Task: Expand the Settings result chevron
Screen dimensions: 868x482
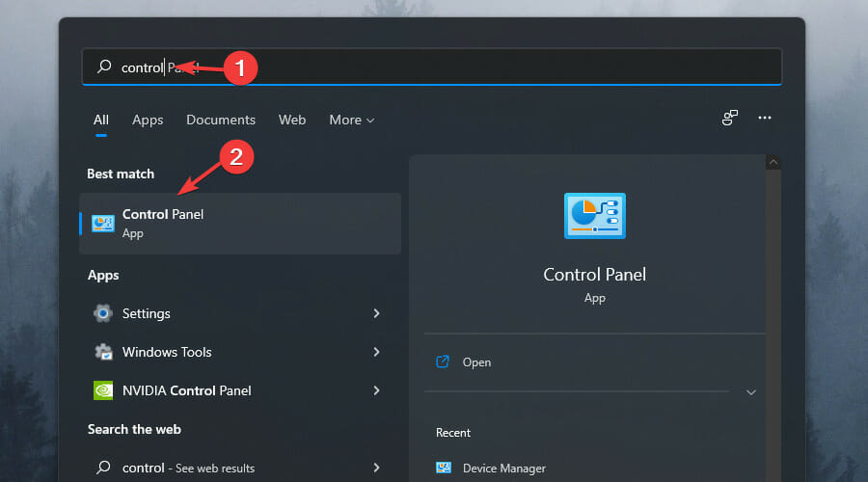Action: [376, 313]
